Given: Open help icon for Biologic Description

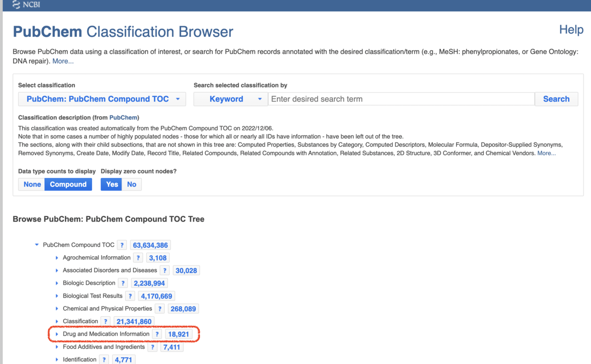Looking at the screenshot, I should 123,283.
